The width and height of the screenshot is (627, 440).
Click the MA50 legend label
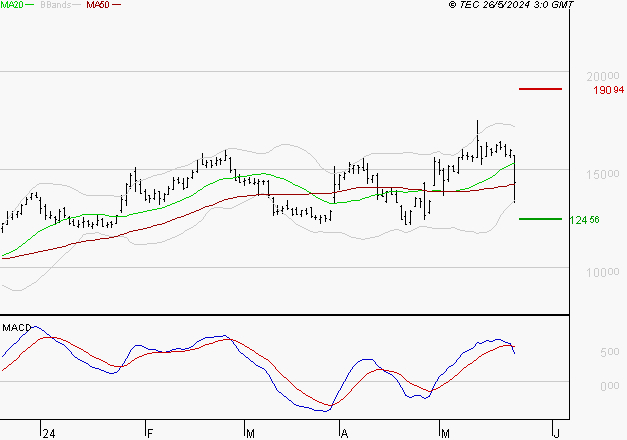point(98,5)
